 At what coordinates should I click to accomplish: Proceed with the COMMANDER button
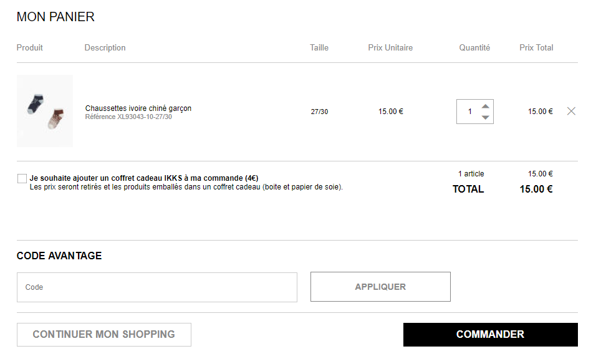(x=490, y=335)
